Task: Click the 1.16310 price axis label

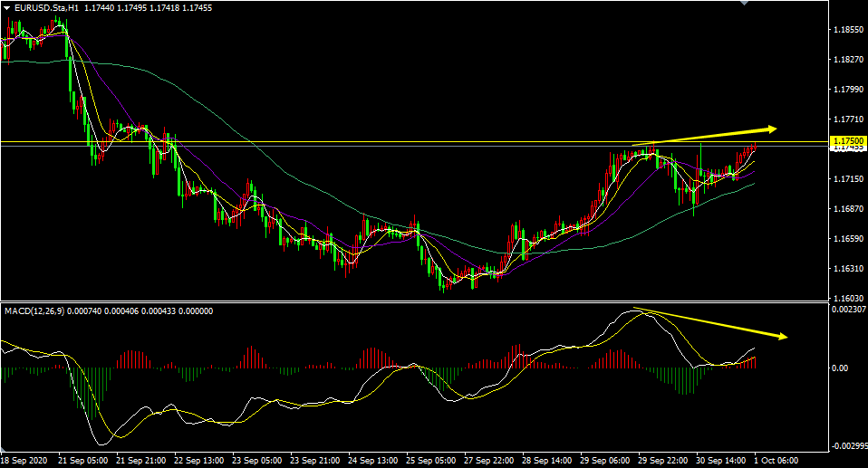Action: pos(849,268)
